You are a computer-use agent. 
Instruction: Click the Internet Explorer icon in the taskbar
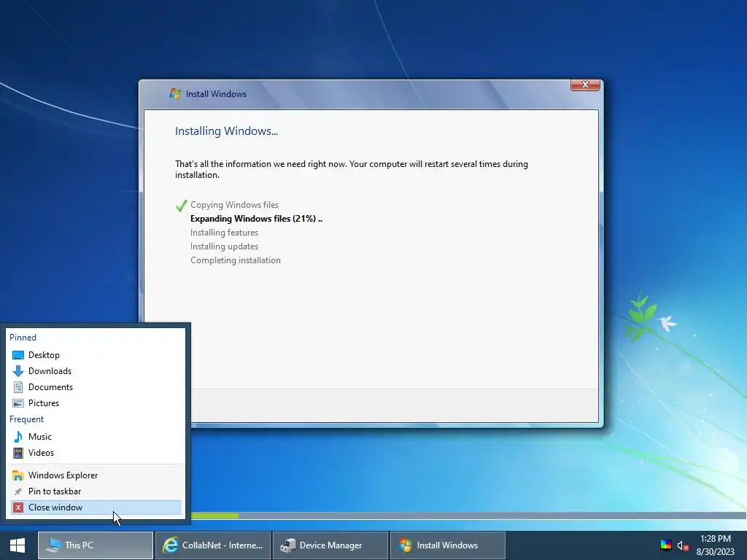(171, 545)
